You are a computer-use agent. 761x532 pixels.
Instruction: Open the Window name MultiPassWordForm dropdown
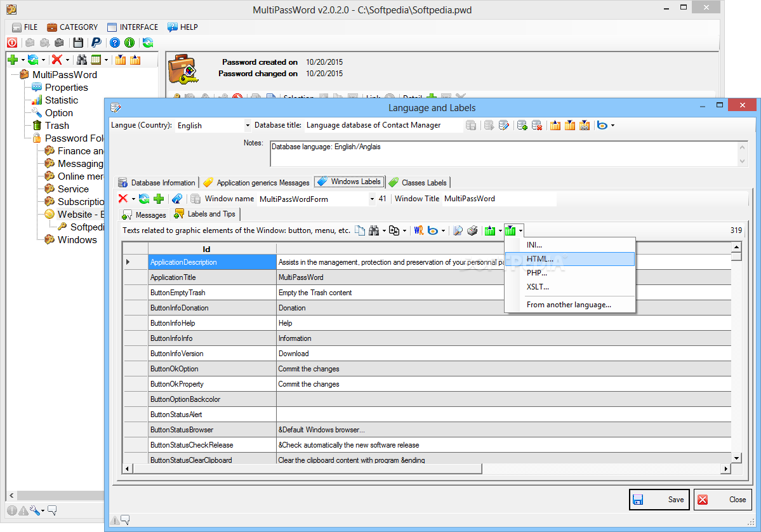click(373, 199)
